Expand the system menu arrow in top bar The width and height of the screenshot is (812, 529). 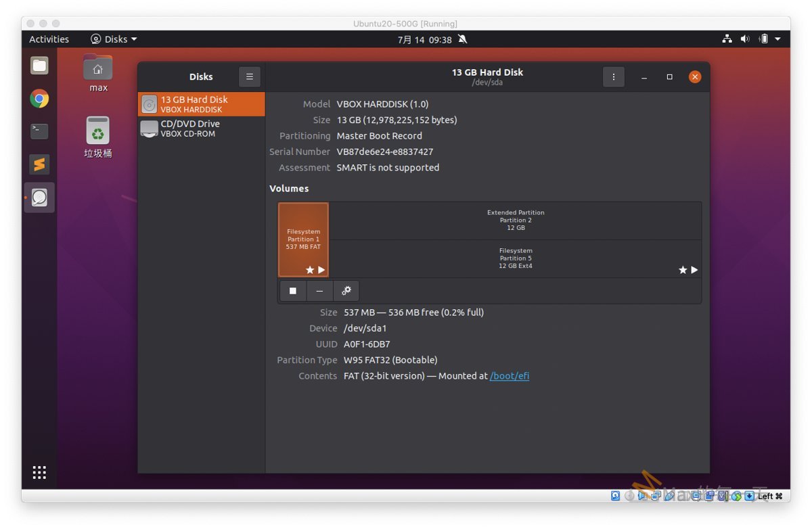[x=778, y=39]
